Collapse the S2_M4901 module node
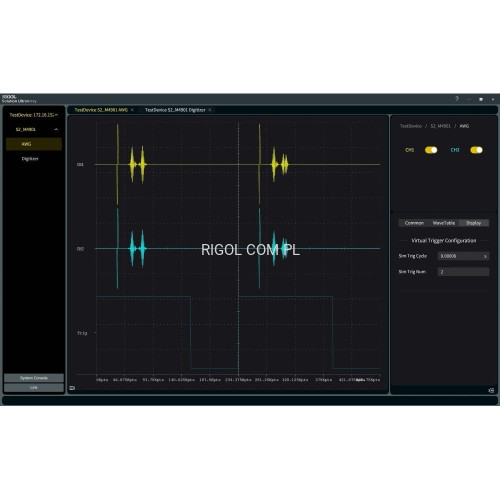 click(x=56, y=129)
